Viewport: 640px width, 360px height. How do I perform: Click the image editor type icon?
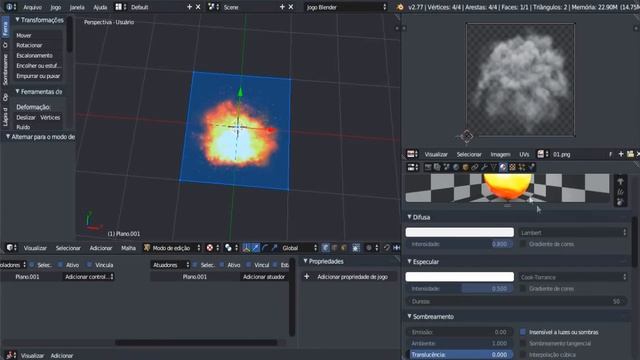[412, 154]
